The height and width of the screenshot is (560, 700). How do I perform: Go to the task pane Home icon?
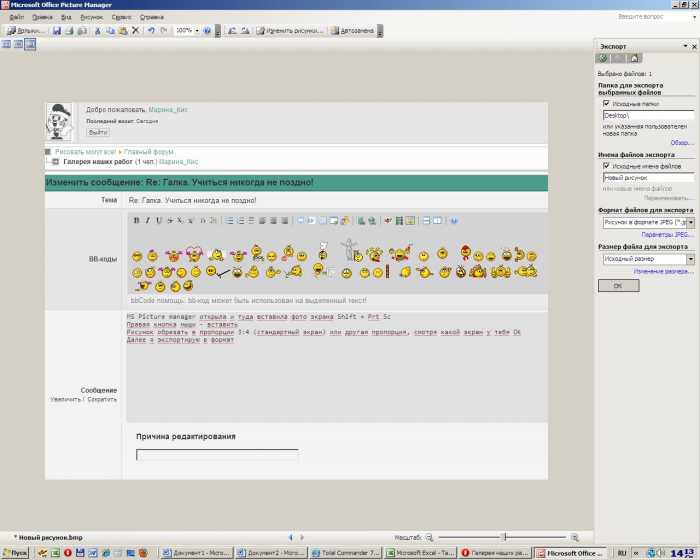(x=634, y=59)
